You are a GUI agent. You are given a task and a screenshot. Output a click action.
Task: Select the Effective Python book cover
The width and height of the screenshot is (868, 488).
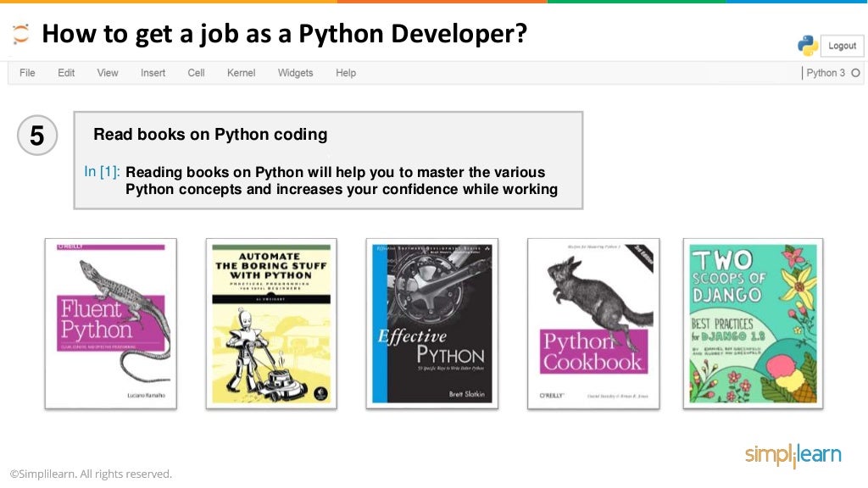point(431,324)
